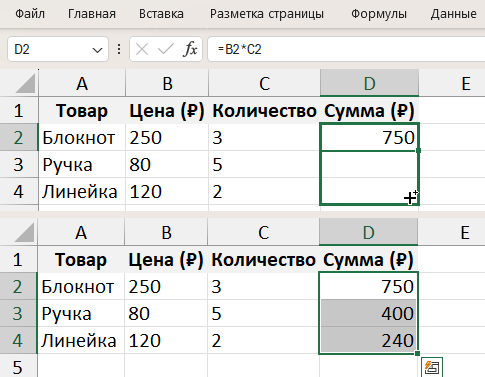Select the blank Сумма cell in Ручка row

tap(369, 164)
